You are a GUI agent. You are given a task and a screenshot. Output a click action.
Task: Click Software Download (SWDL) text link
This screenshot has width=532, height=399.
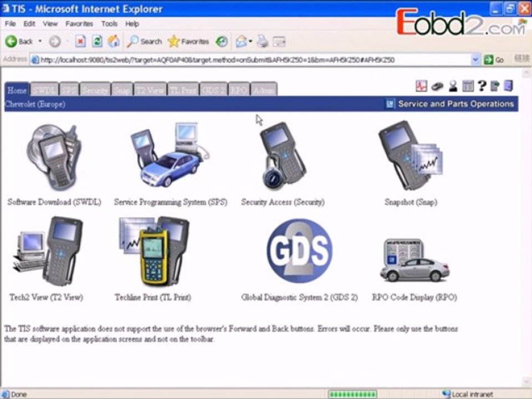click(x=54, y=202)
